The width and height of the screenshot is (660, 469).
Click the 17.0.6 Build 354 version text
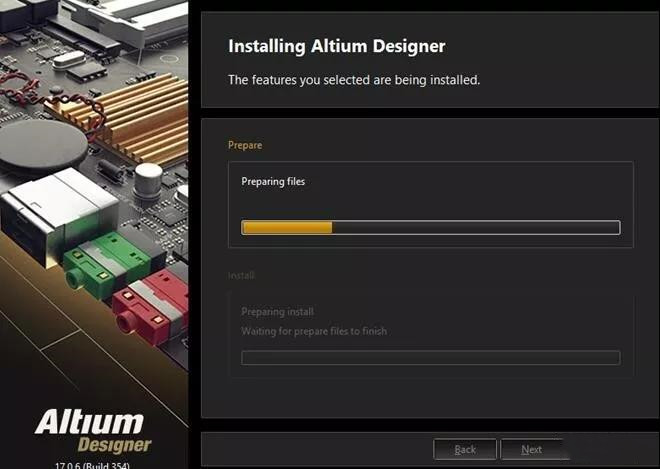92,466
